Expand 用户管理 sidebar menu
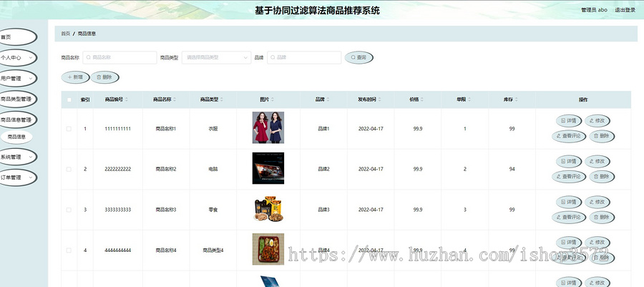Image resolution: width=644 pixels, height=287 pixels. (x=17, y=79)
